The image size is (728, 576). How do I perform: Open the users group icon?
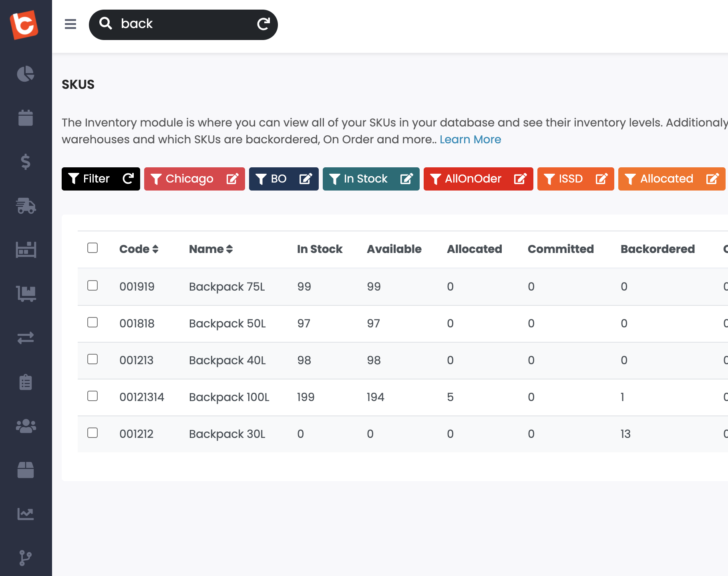tap(26, 426)
